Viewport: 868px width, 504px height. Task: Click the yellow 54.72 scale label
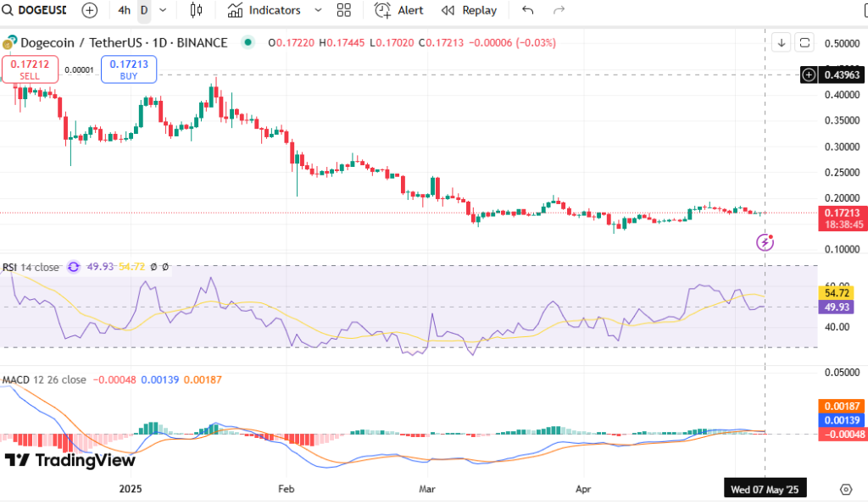(837, 293)
